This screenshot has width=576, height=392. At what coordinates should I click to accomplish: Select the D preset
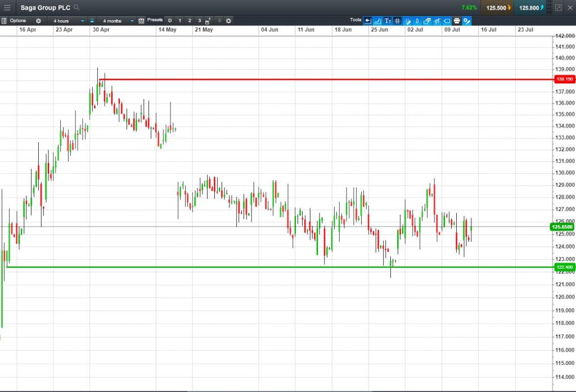[x=170, y=21]
